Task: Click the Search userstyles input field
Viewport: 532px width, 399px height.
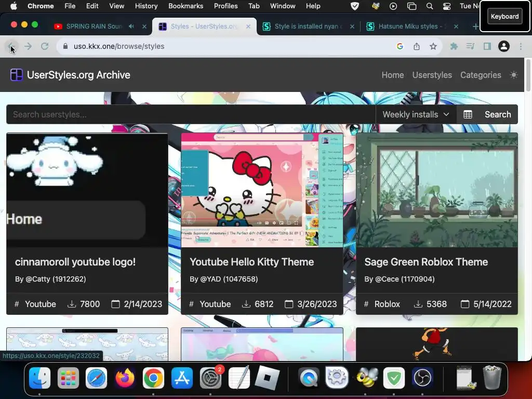Action: click(x=191, y=115)
